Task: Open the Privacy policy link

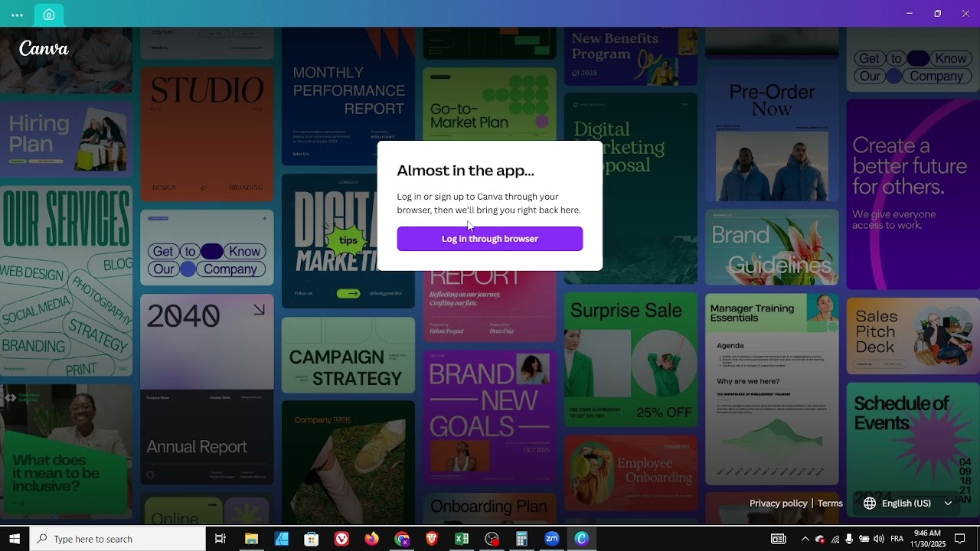Action: (778, 503)
